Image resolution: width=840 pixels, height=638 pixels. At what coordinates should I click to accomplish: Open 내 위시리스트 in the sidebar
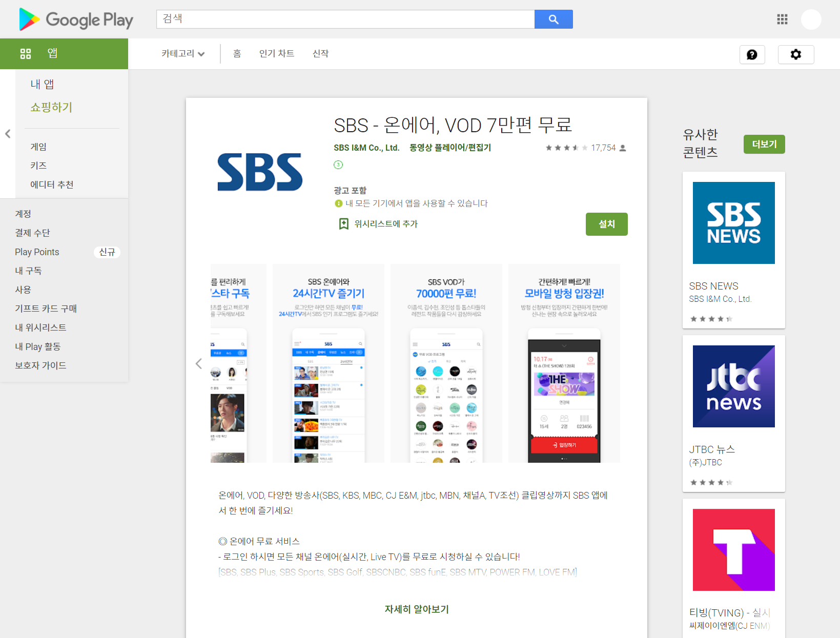click(x=40, y=327)
